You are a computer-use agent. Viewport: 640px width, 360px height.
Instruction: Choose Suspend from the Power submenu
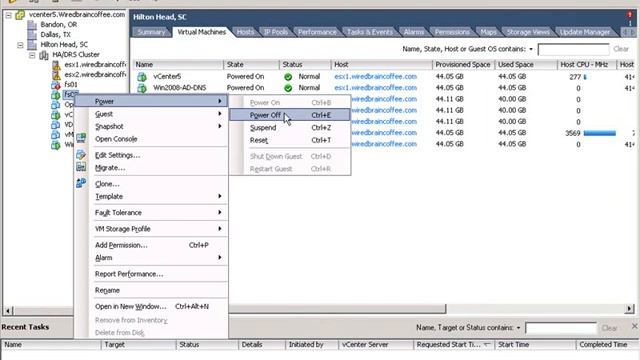coord(289,128)
